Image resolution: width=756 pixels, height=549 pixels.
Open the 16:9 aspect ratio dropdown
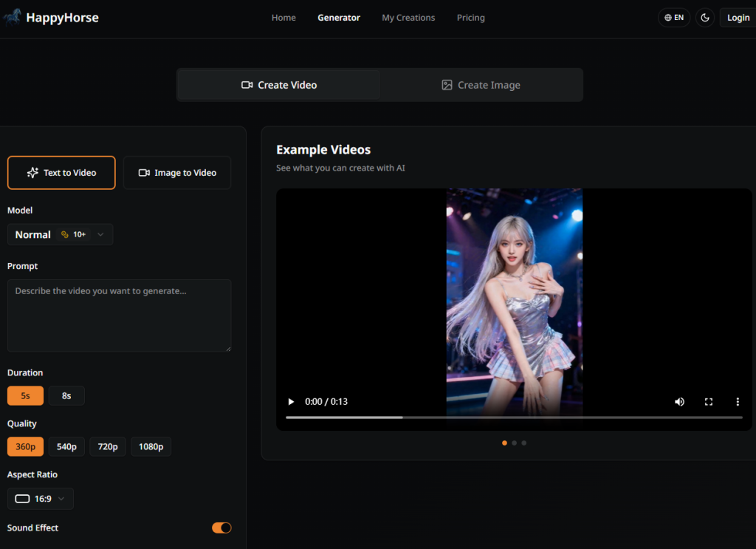tap(41, 499)
